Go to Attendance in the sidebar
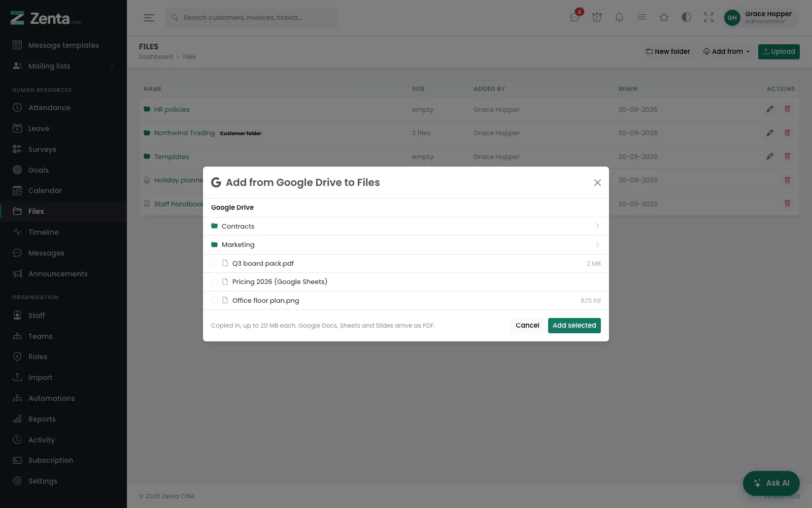 [x=49, y=108]
